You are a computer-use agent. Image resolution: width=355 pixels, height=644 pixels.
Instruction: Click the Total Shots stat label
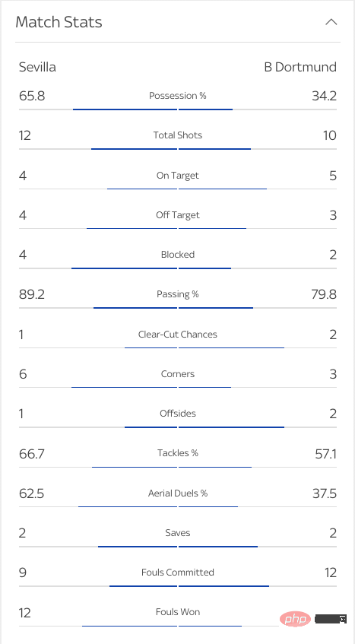(178, 135)
